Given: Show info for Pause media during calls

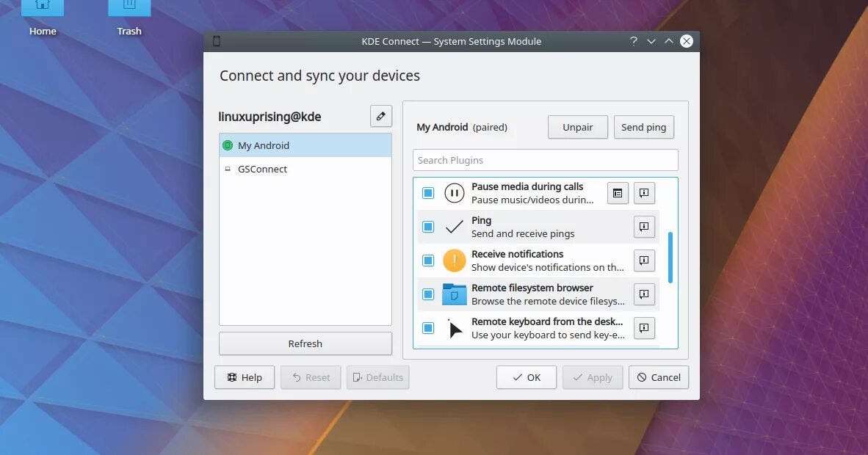Looking at the screenshot, I should pos(644,193).
